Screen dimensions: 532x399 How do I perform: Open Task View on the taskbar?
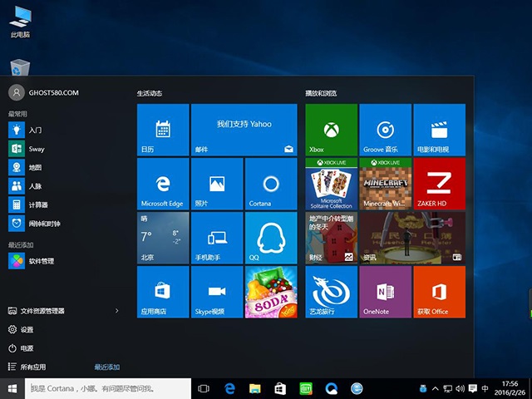(204, 388)
